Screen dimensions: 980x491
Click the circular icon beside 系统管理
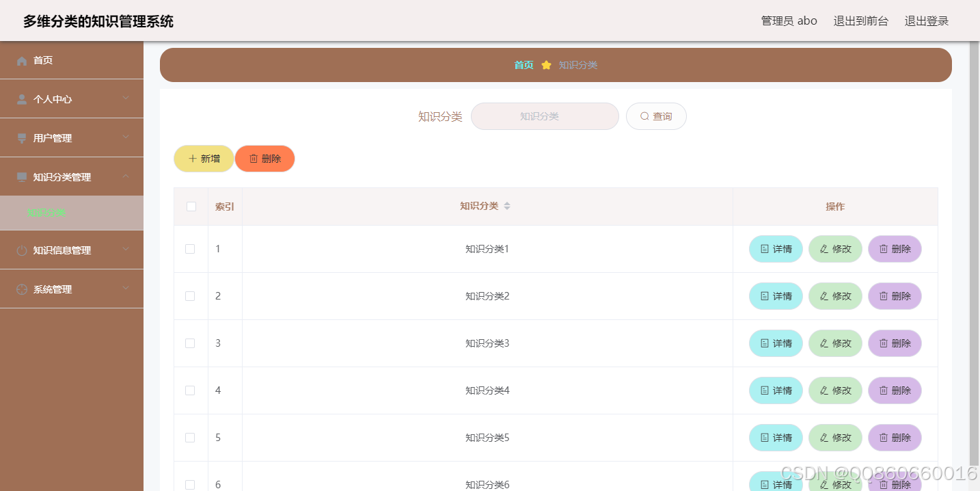pyautogui.click(x=22, y=289)
